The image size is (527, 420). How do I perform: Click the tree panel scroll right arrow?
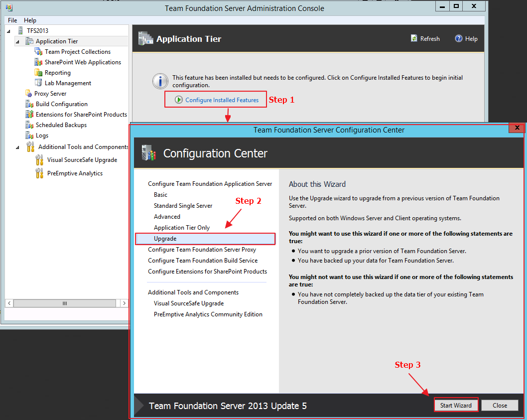(x=125, y=303)
